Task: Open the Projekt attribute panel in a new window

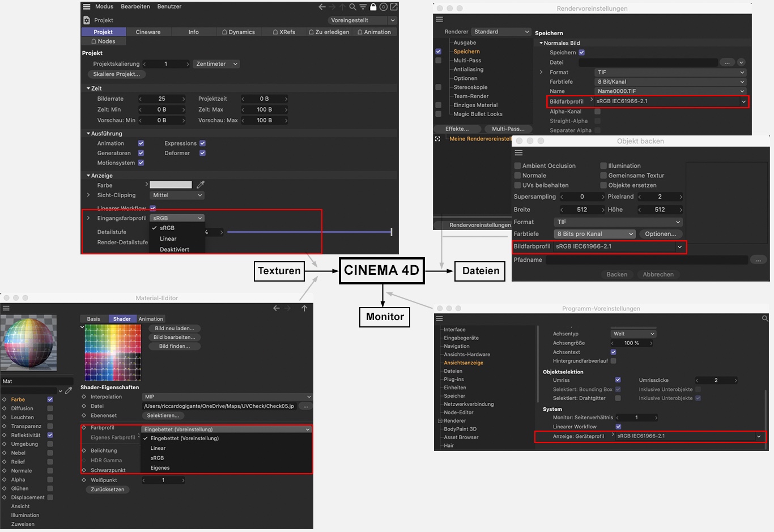Action: [394, 7]
